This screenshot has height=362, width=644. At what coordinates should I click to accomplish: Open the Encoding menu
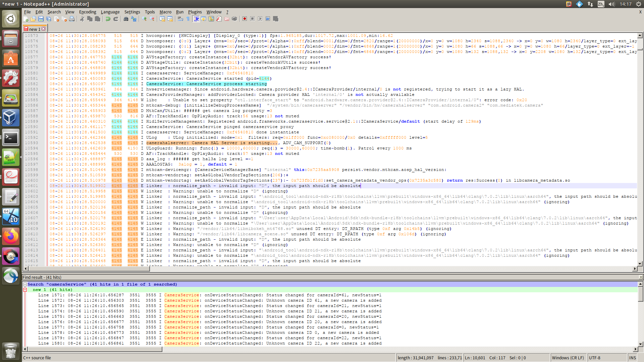(x=87, y=12)
